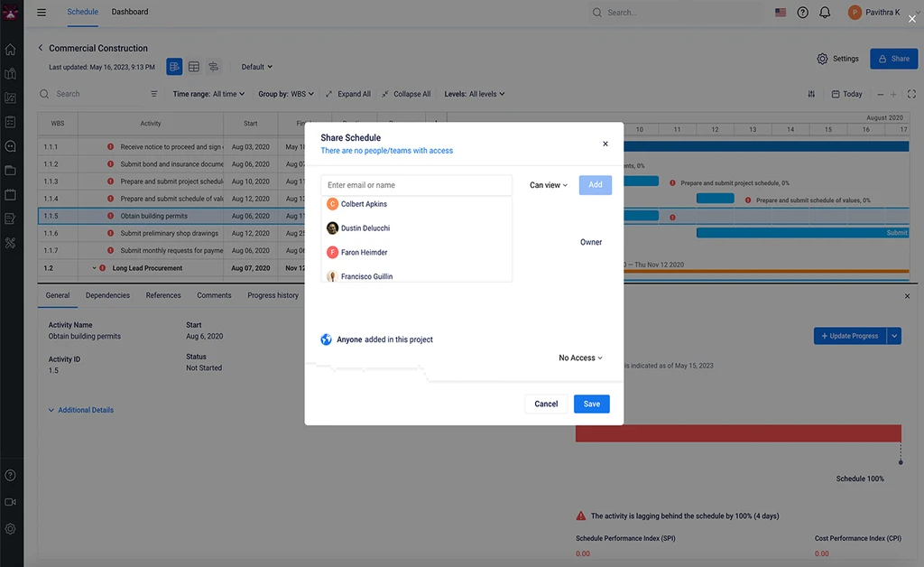This screenshot has width=924, height=567.
Task: Switch to the table view icon
Action: pyautogui.click(x=194, y=67)
